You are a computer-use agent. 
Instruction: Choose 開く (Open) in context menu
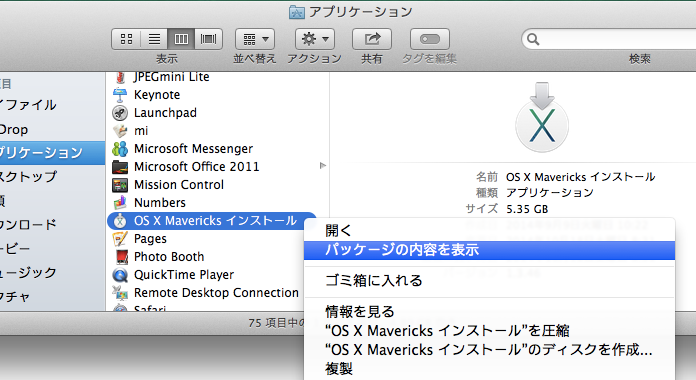pos(489,231)
